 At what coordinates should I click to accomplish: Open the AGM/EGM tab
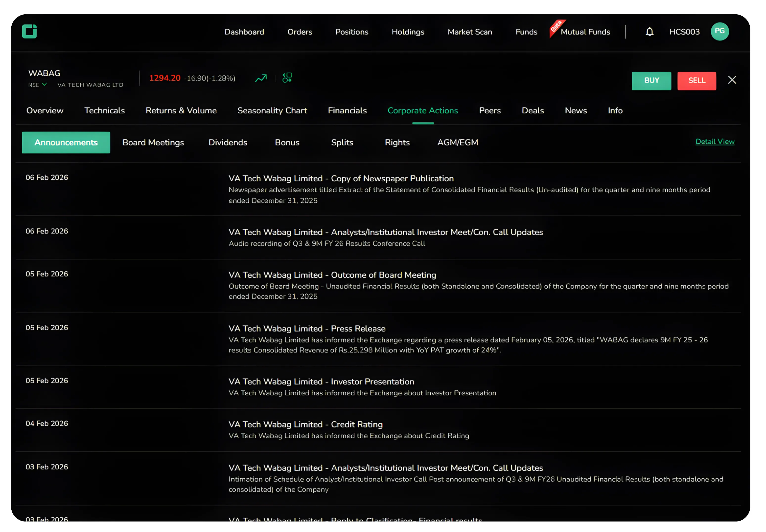point(457,142)
